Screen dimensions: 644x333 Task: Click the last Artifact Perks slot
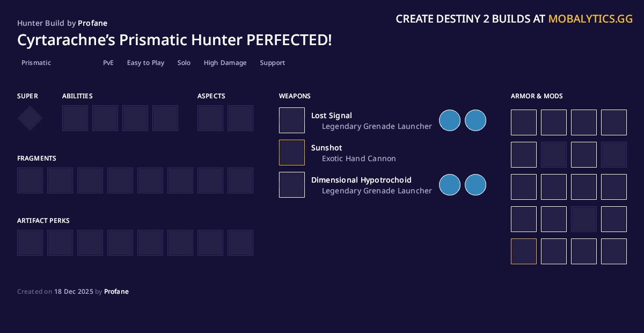[x=240, y=243]
